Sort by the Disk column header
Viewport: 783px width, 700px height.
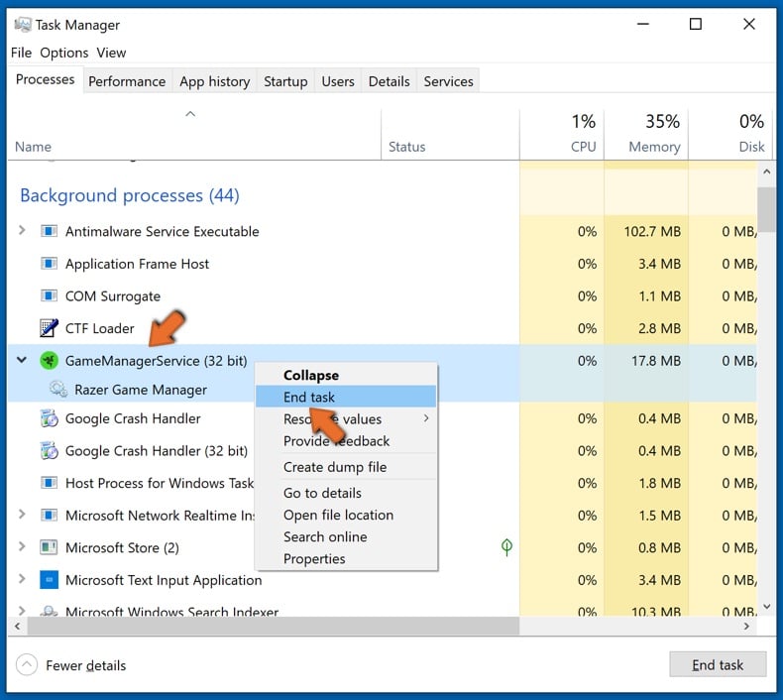point(731,134)
